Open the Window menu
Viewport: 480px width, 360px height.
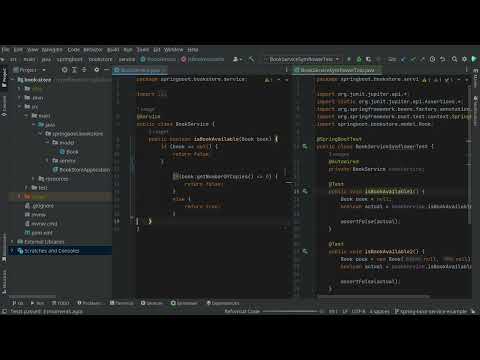click(x=173, y=49)
